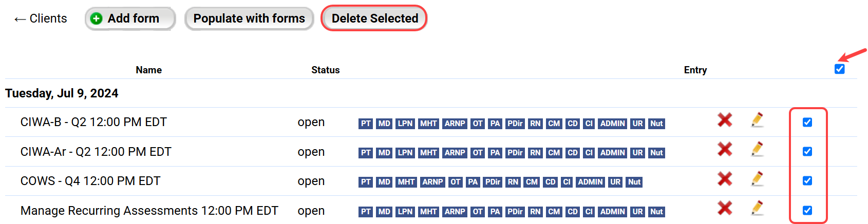868x224 pixels.
Task: Uncheck the CIWA-Ar row checkbox
Action: (x=807, y=152)
